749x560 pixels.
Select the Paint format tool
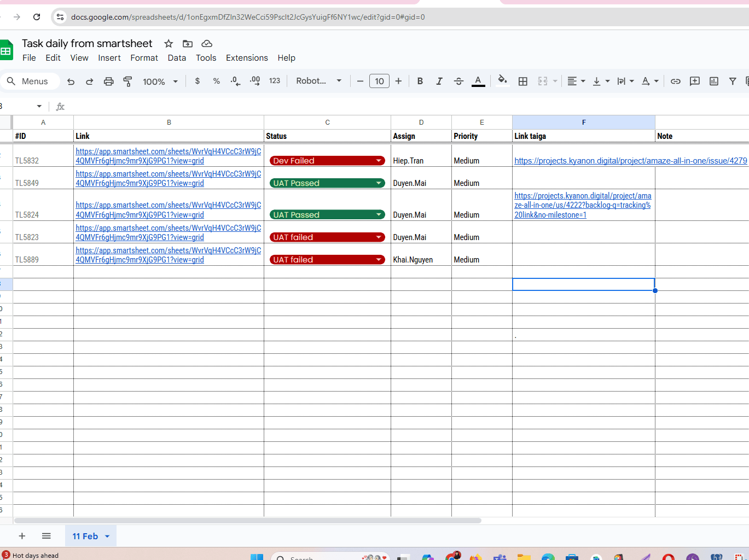point(127,81)
